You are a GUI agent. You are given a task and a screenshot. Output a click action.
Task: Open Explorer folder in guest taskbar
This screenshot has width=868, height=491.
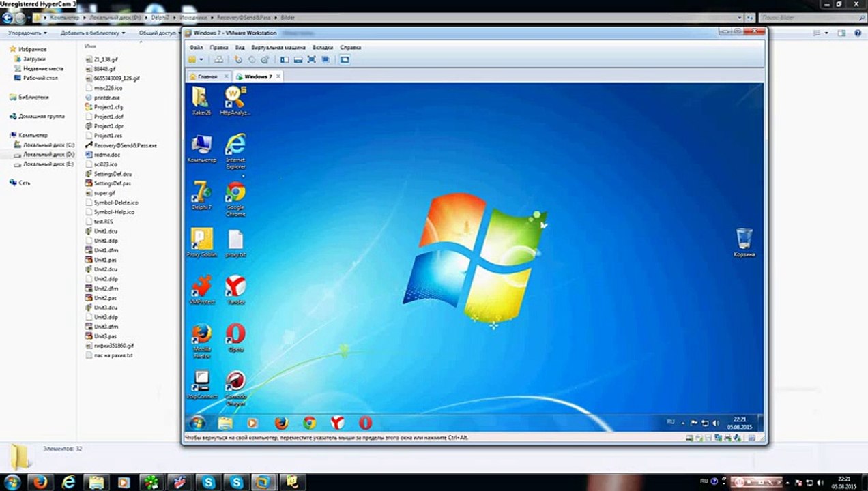click(x=225, y=423)
